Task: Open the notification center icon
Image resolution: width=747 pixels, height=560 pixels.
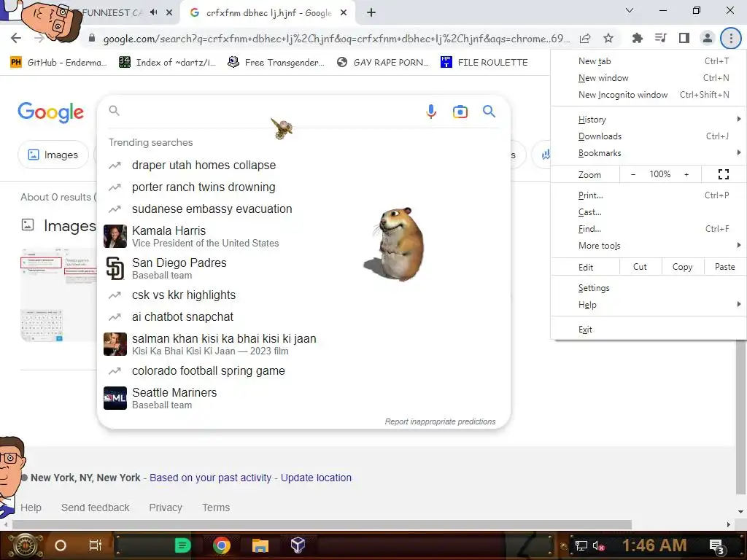Action: coord(717,546)
